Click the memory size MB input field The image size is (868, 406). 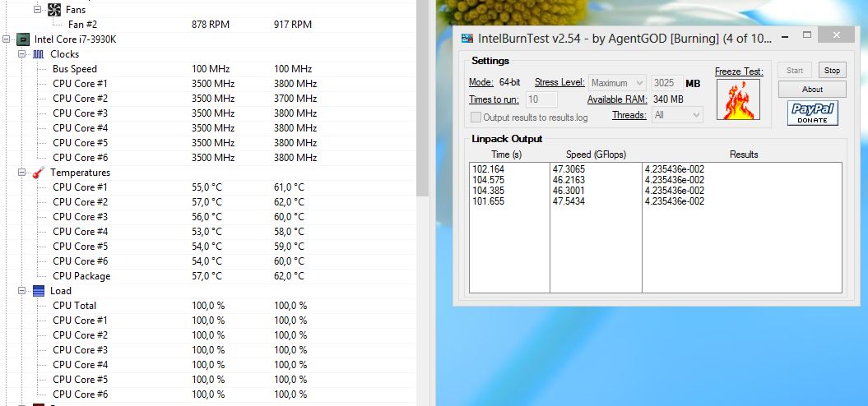(667, 83)
